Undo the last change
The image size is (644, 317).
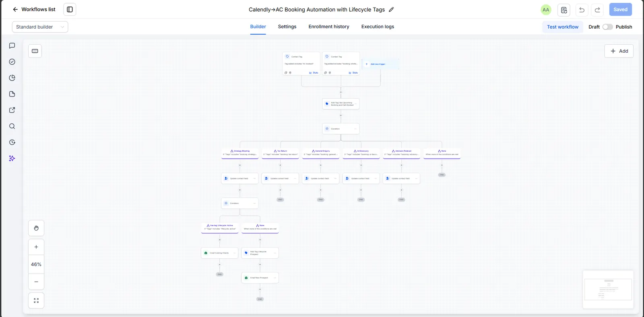click(x=582, y=10)
